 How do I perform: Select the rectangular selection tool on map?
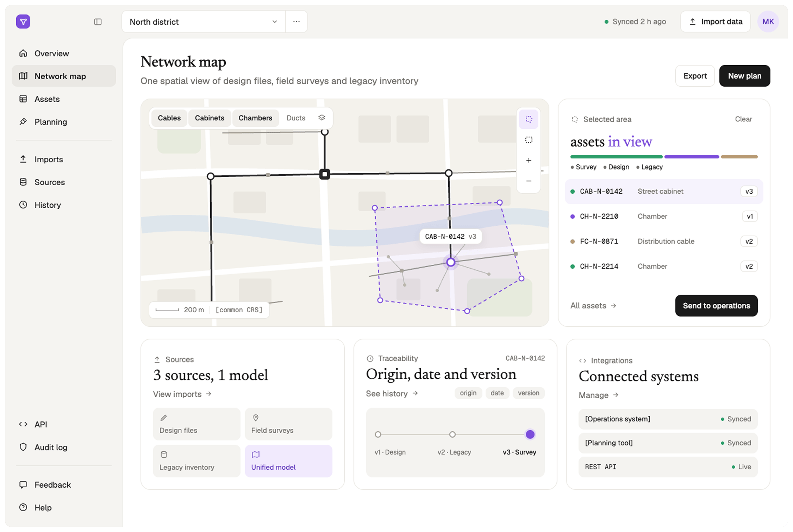(x=529, y=140)
